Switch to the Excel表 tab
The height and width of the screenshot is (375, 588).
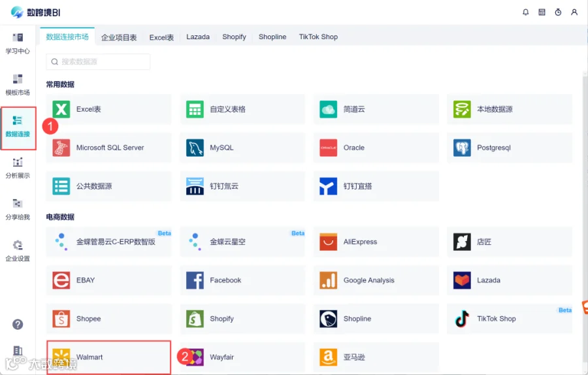pyautogui.click(x=161, y=37)
